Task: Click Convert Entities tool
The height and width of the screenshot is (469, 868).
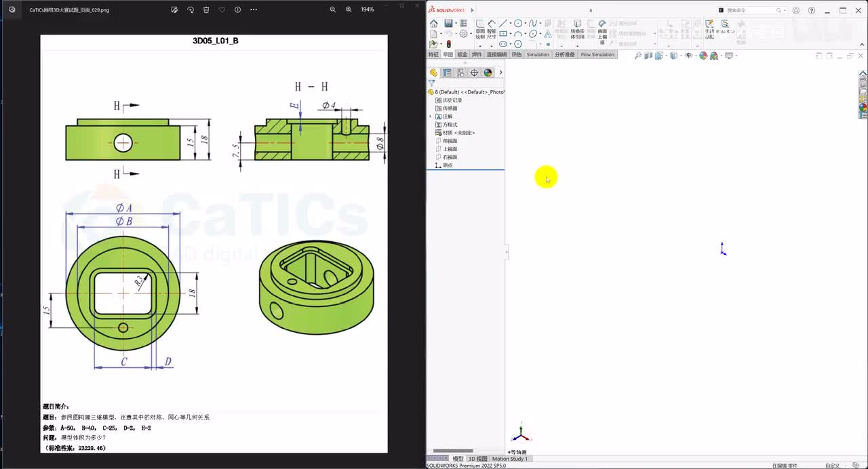Action: click(x=577, y=30)
